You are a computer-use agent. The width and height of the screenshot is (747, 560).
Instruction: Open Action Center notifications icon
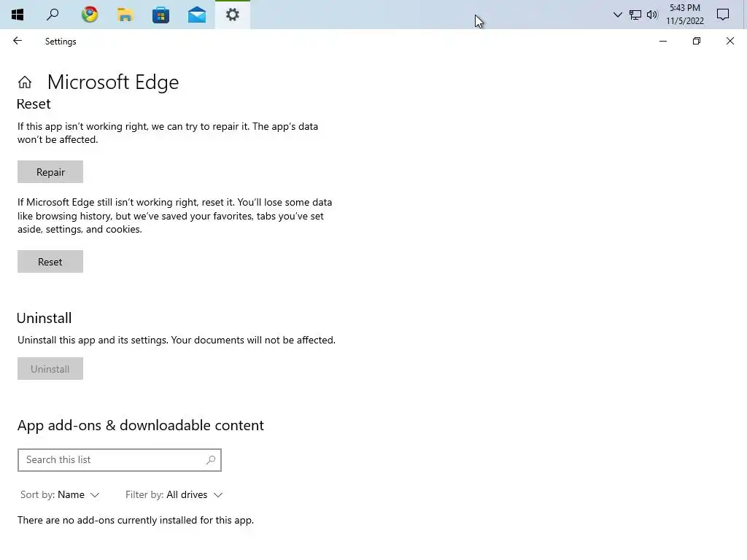(723, 15)
